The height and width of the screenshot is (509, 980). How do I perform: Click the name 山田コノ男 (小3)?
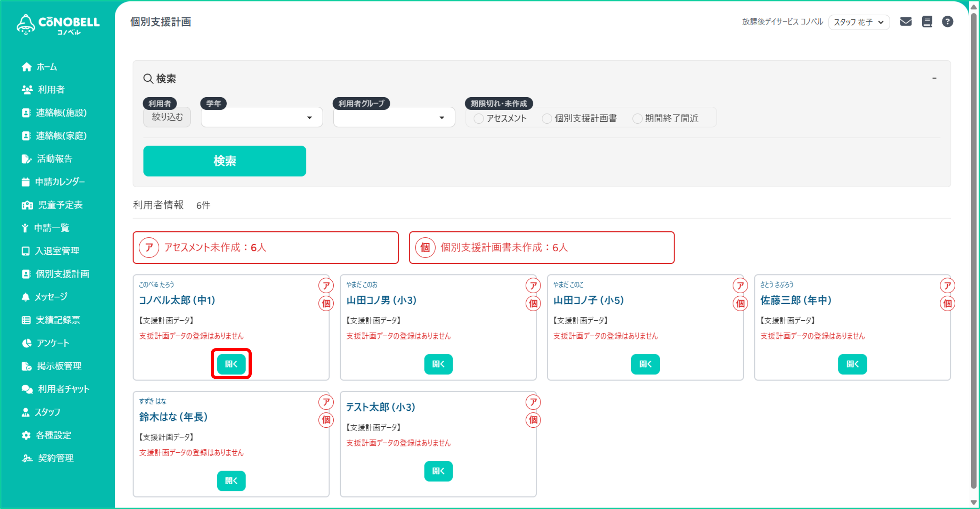point(381,300)
